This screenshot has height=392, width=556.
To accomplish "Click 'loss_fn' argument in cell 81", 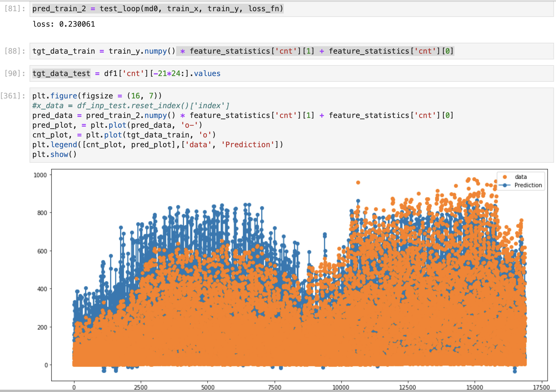I will [263, 9].
